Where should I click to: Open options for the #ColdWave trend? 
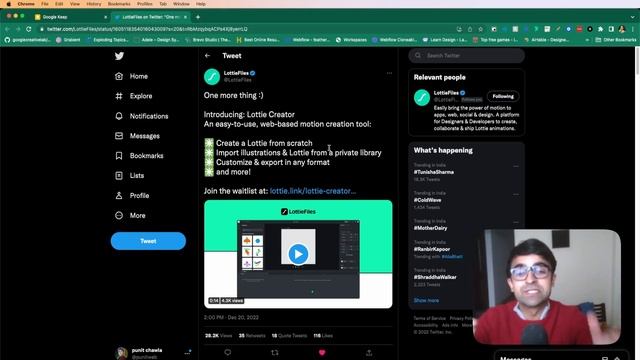tap(516, 194)
